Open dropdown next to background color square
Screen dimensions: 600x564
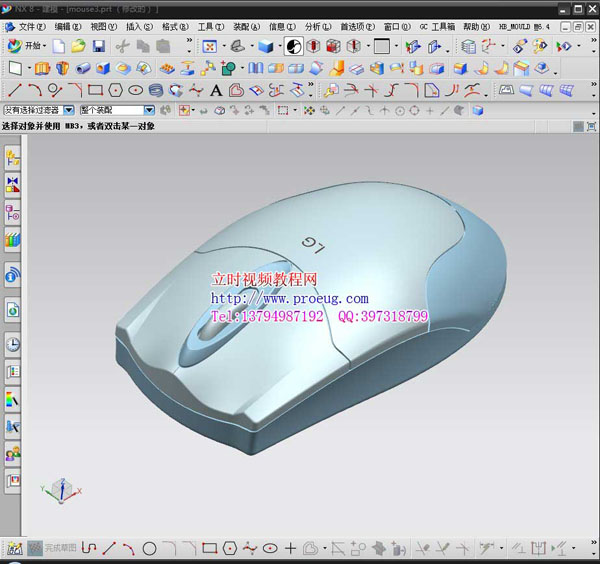pyautogui.click(x=396, y=47)
